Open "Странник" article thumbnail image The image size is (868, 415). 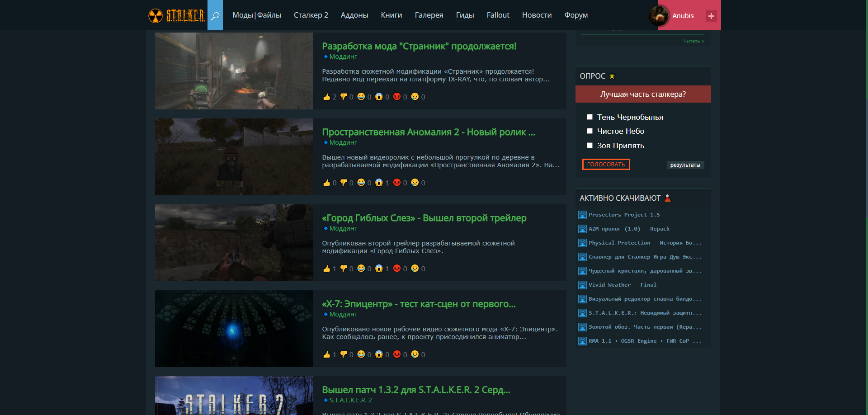point(234,71)
